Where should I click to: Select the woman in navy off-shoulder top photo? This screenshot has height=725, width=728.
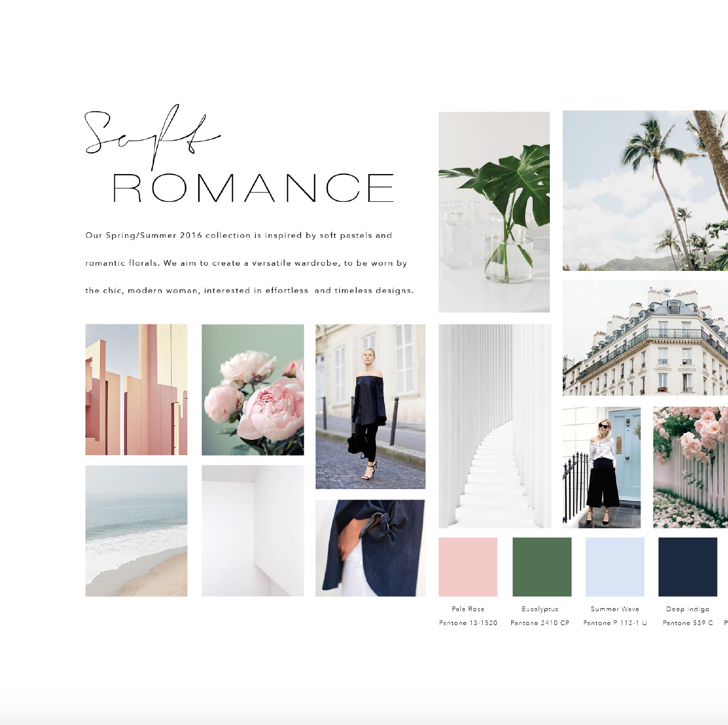click(371, 406)
